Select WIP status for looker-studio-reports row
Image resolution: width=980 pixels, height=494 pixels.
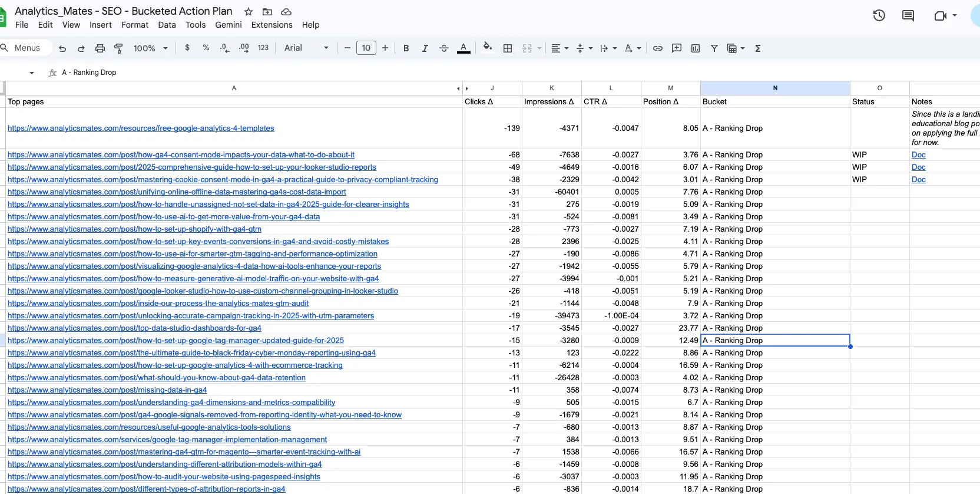[x=880, y=167]
